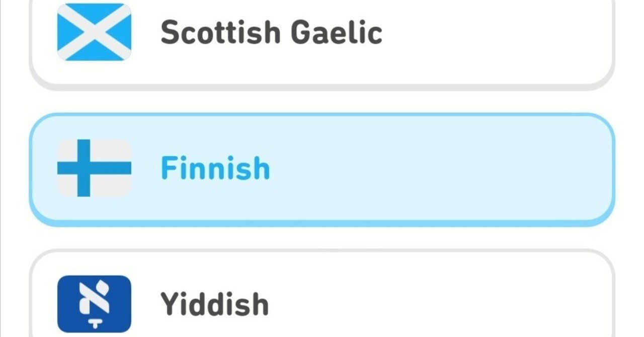Click the Finnish blue cross flag icon
Screen dimensions: 644x337
tap(94, 168)
